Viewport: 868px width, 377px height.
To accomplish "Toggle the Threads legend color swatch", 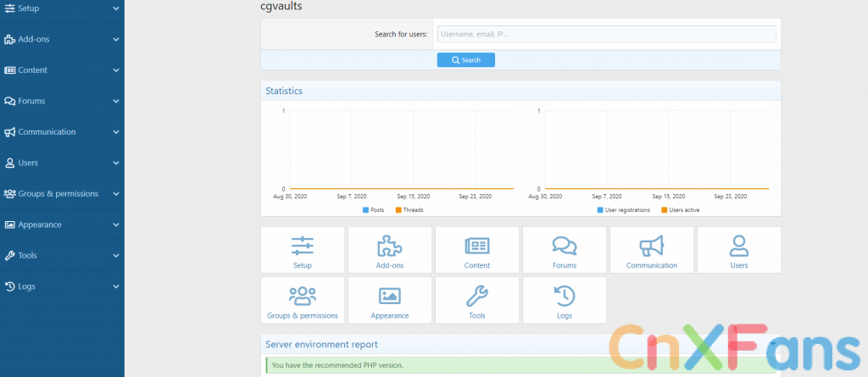I will [398, 210].
